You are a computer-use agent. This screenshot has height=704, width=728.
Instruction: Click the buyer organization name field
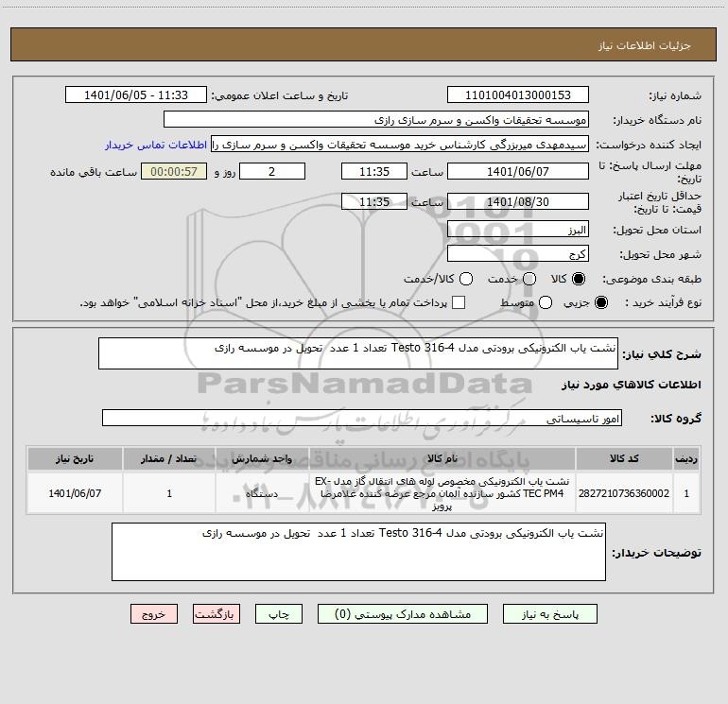376,120
